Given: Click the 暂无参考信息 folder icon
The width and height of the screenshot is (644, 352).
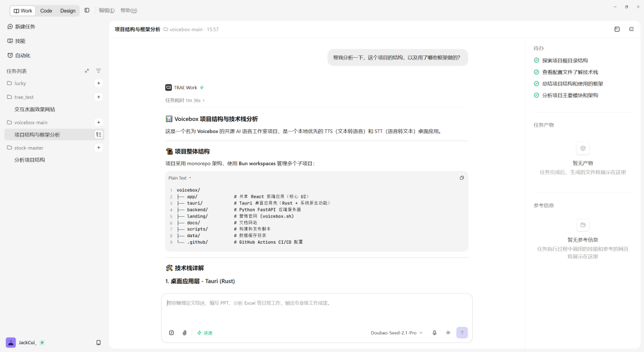Looking at the screenshot, I should click(x=583, y=225).
